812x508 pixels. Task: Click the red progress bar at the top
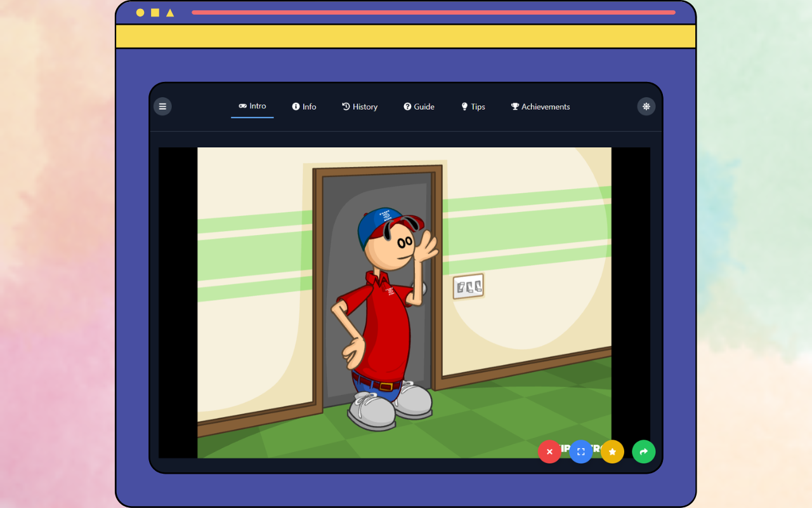[x=434, y=12]
